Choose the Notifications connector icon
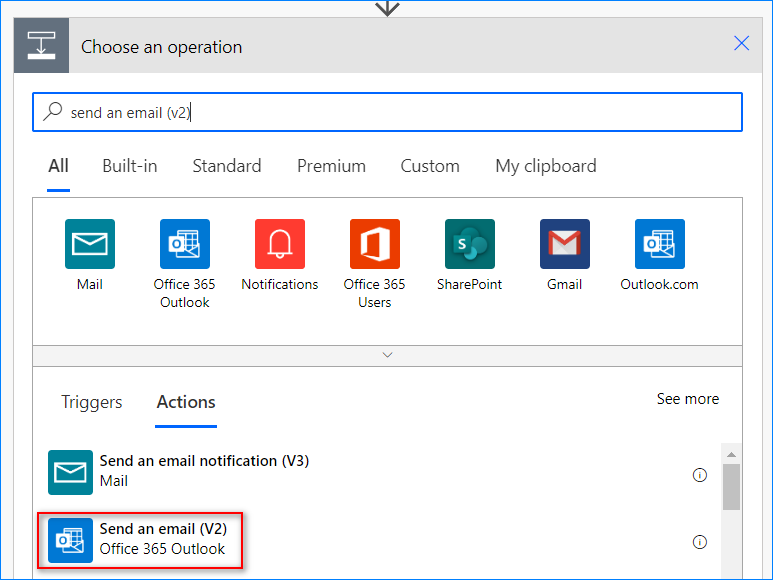Image resolution: width=773 pixels, height=580 pixels. tap(280, 244)
